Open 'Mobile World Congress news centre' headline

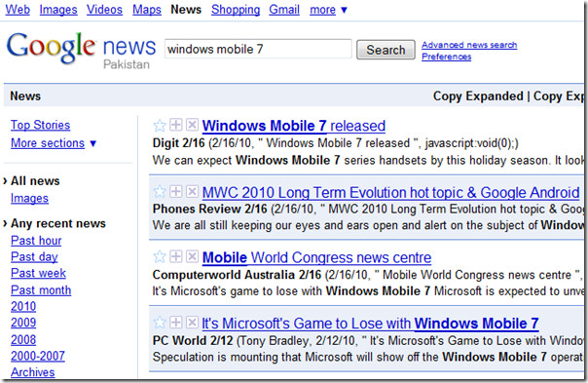pos(316,257)
